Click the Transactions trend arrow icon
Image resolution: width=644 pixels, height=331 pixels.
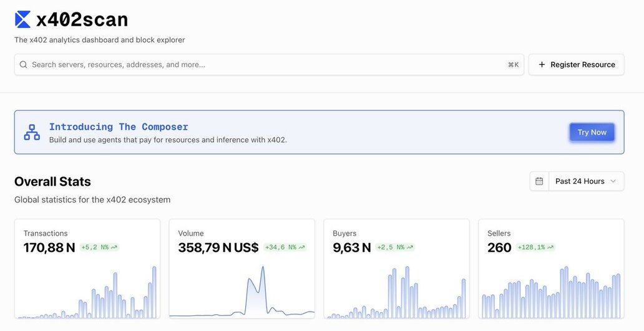click(x=114, y=247)
